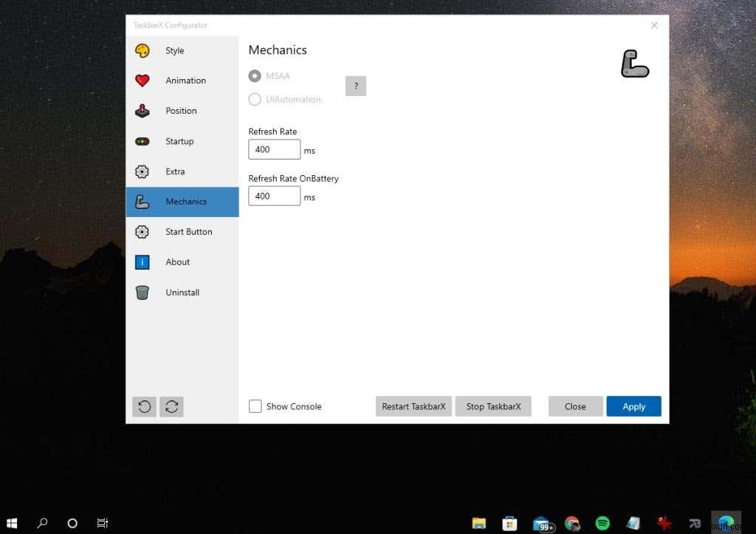756x534 pixels.
Task: Click the refresh sync icon at bottom left
Action: click(171, 406)
